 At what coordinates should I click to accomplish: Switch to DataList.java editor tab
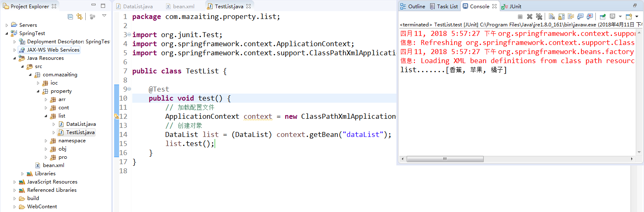tap(134, 7)
